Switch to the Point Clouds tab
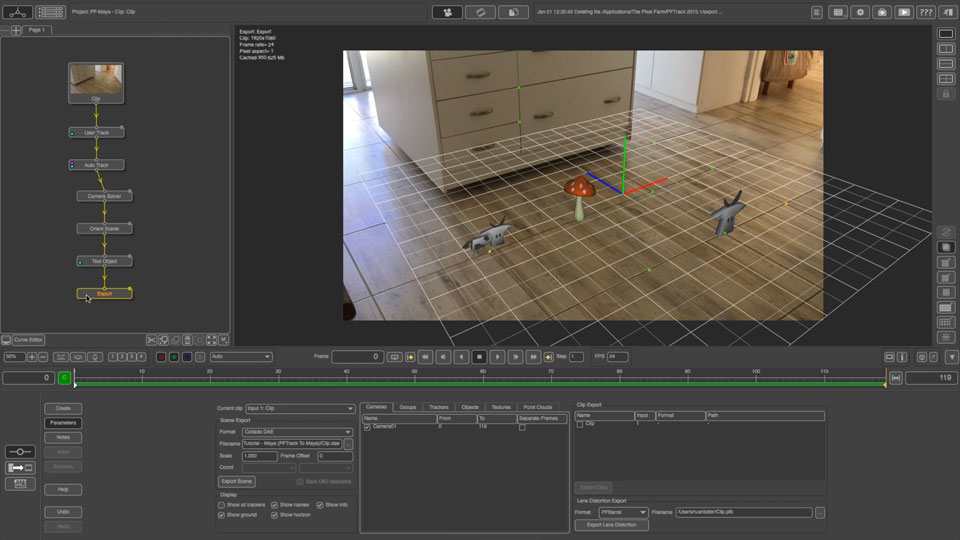The image size is (960, 540). click(x=538, y=407)
